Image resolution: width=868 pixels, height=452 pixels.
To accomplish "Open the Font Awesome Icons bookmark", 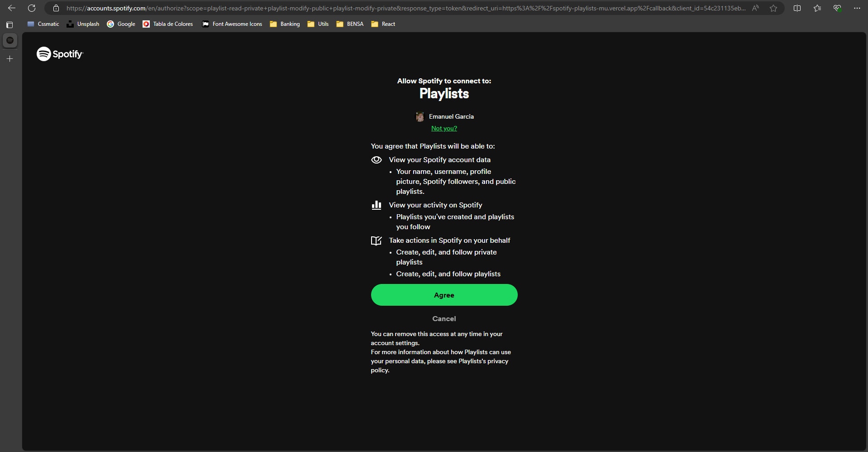I will [232, 24].
